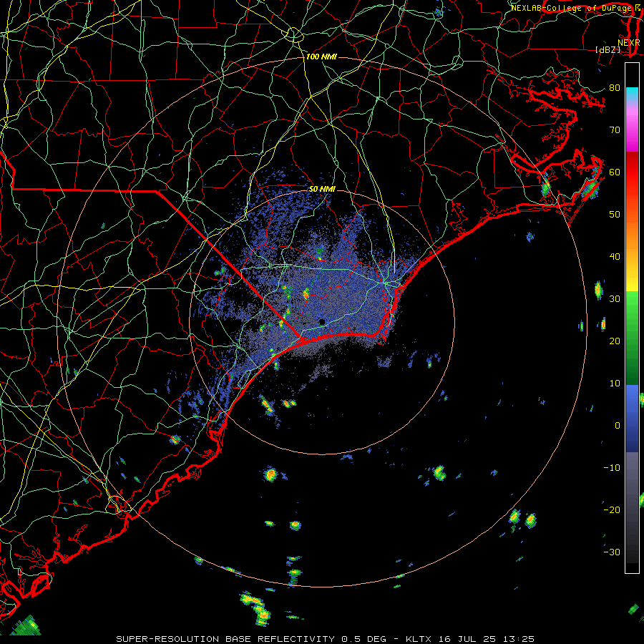Click the 80 value on the dBZ scale
The height and width of the screenshot is (644, 644).
615,88
